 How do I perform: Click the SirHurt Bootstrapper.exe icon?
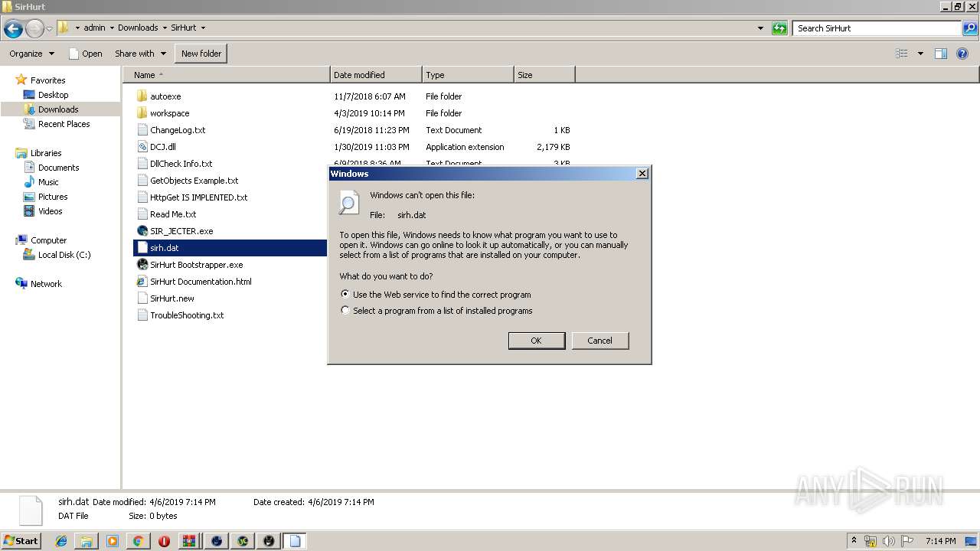(142, 265)
